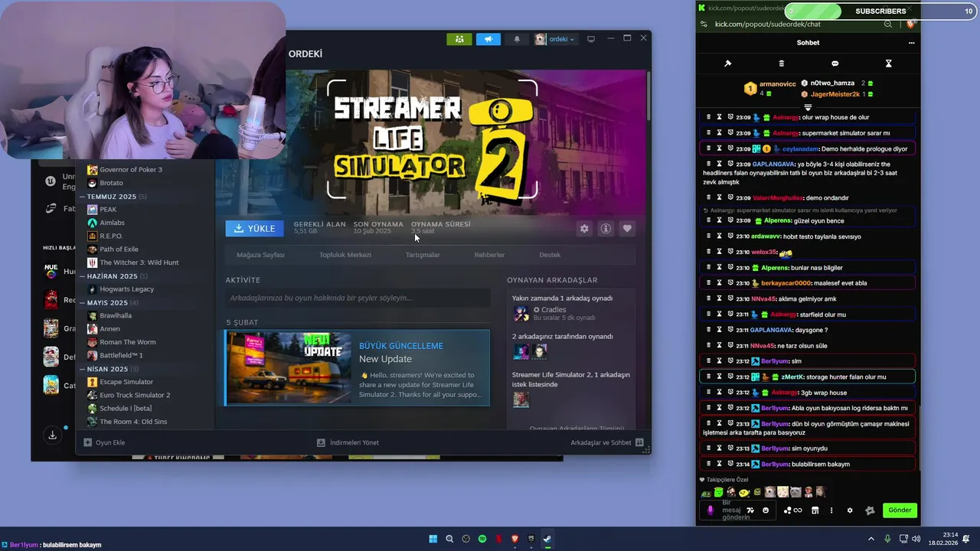Open the Destek tab
The width and height of the screenshot is (980, 551).
click(550, 255)
